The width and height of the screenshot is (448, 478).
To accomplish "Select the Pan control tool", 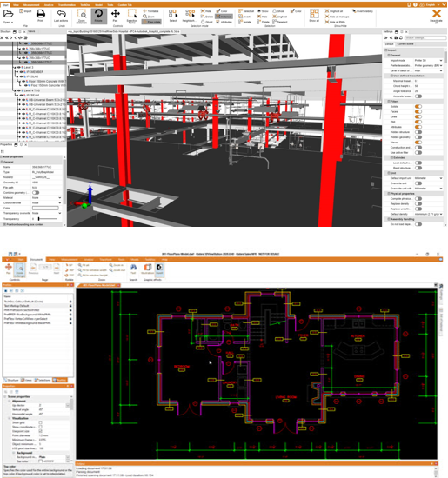I will point(116,14).
